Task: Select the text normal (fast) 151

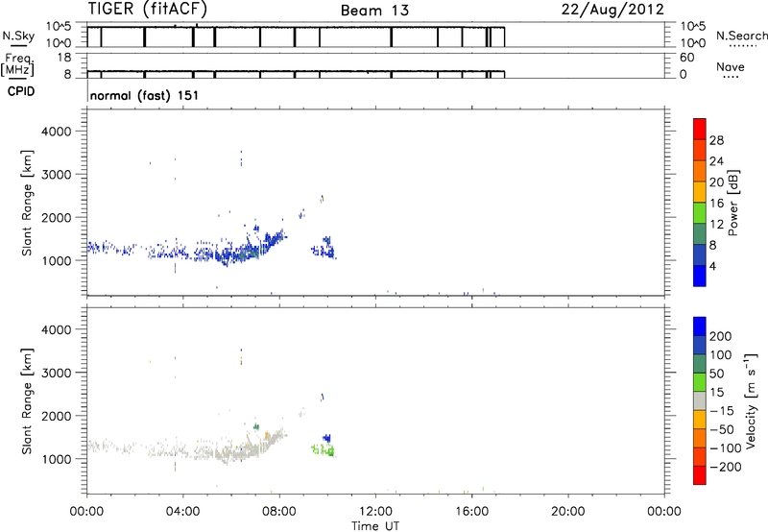Action: (x=145, y=95)
